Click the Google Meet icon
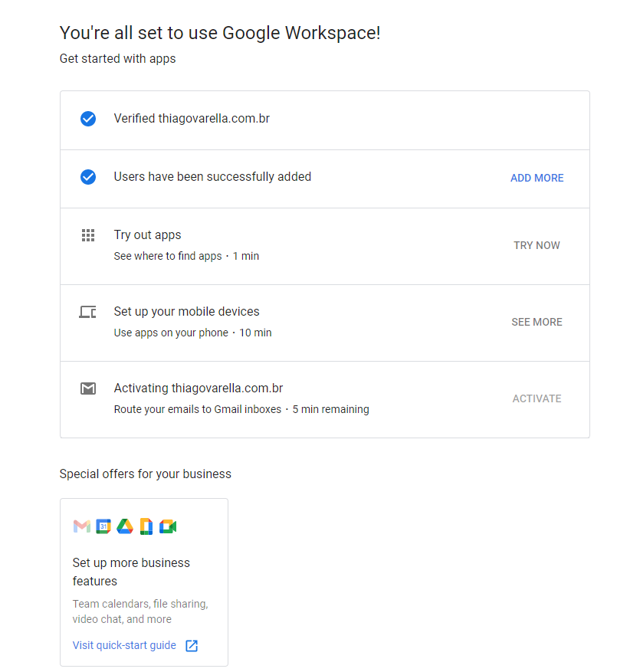 [x=168, y=526]
